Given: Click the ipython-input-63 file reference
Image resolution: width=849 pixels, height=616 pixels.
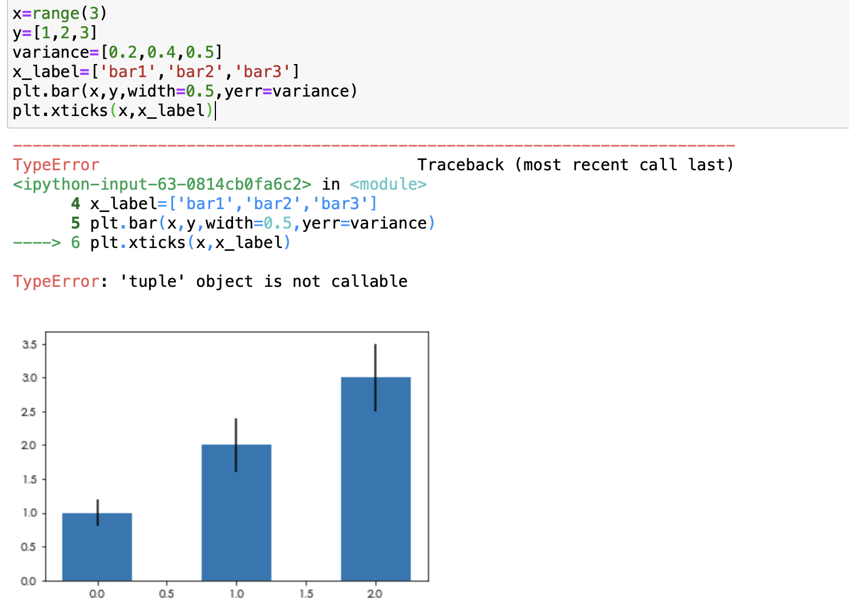Looking at the screenshot, I should point(162,184).
